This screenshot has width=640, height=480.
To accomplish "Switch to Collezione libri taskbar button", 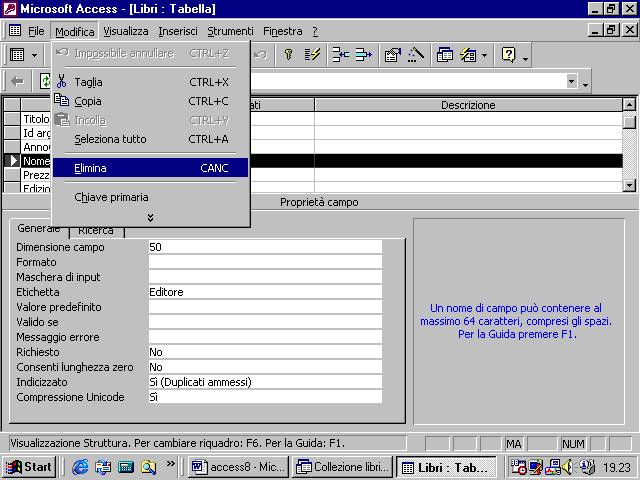I will pos(342,467).
